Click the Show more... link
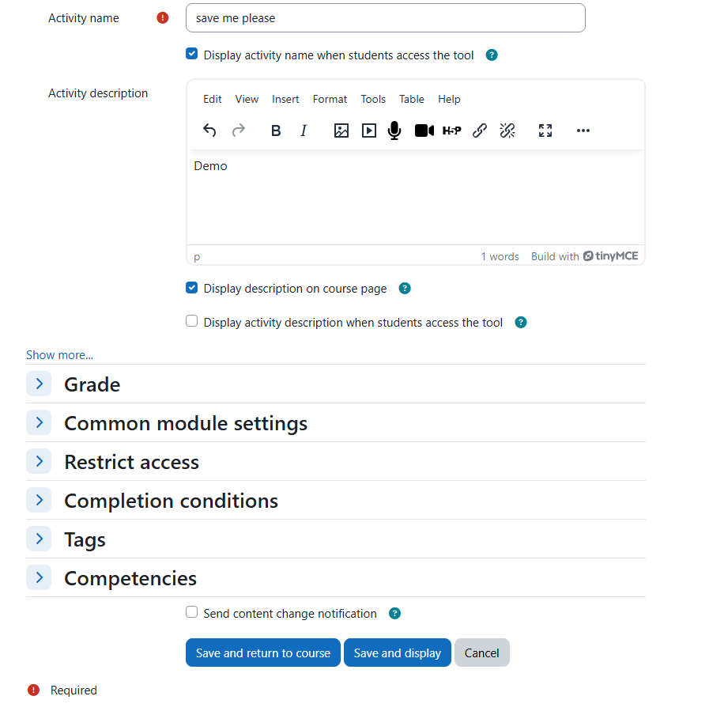 click(x=59, y=355)
